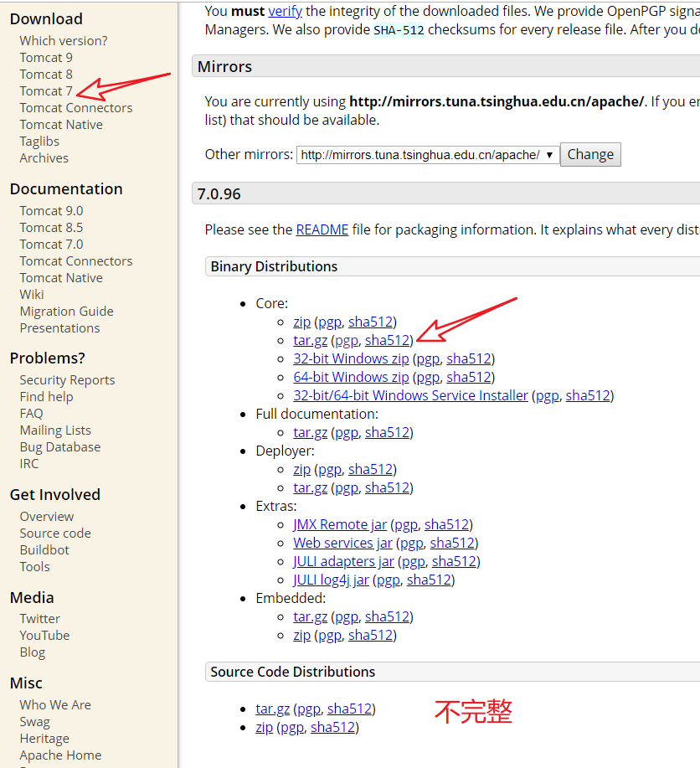Open Tomcat Connectors under Download

click(76, 108)
